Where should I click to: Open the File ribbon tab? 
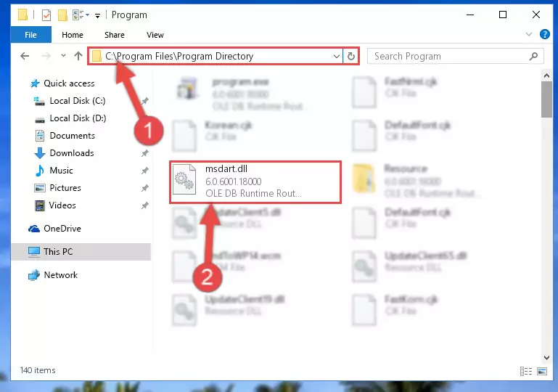(30, 35)
